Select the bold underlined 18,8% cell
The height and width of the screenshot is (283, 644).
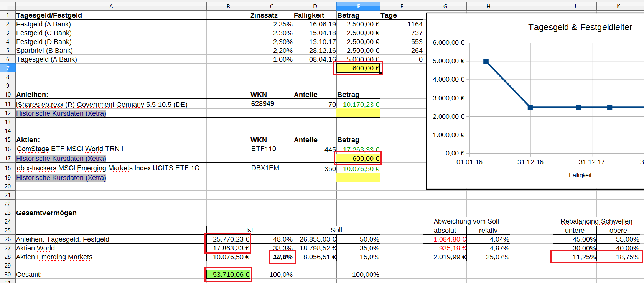click(282, 257)
